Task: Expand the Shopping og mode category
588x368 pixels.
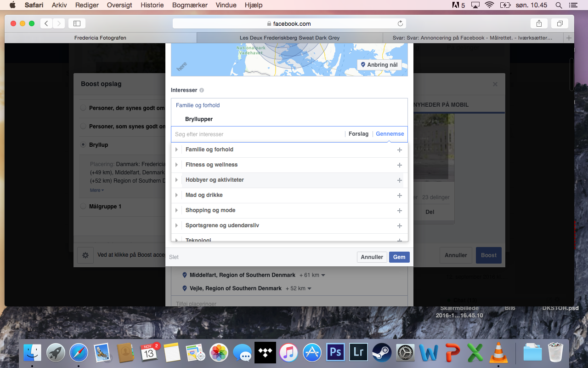Action: click(176, 210)
